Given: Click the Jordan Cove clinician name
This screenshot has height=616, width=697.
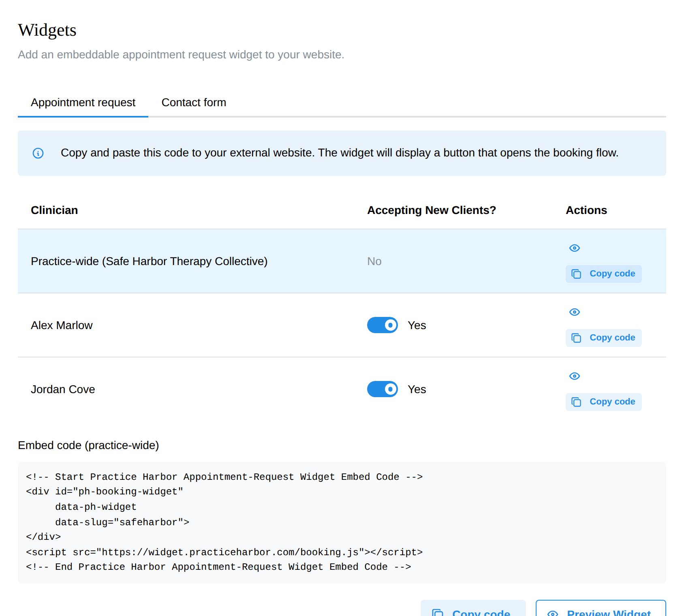Looking at the screenshot, I should [x=63, y=389].
